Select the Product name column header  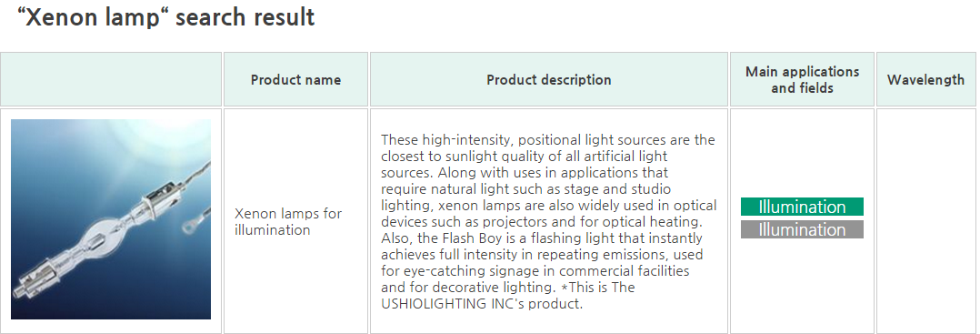tap(295, 79)
